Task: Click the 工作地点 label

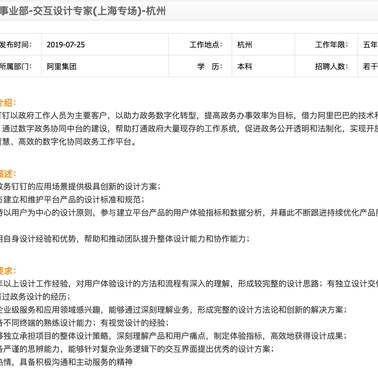Action: 206,45
